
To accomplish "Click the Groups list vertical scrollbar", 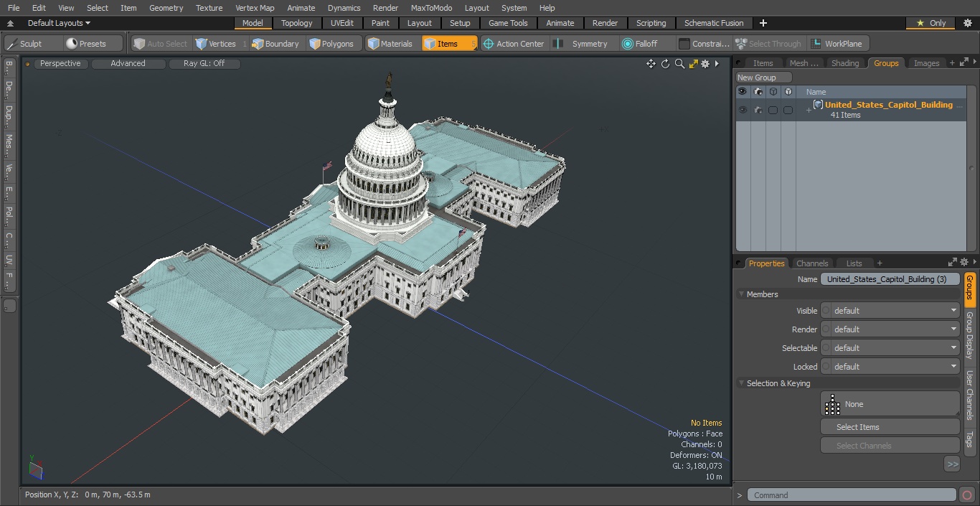I will coord(971,169).
